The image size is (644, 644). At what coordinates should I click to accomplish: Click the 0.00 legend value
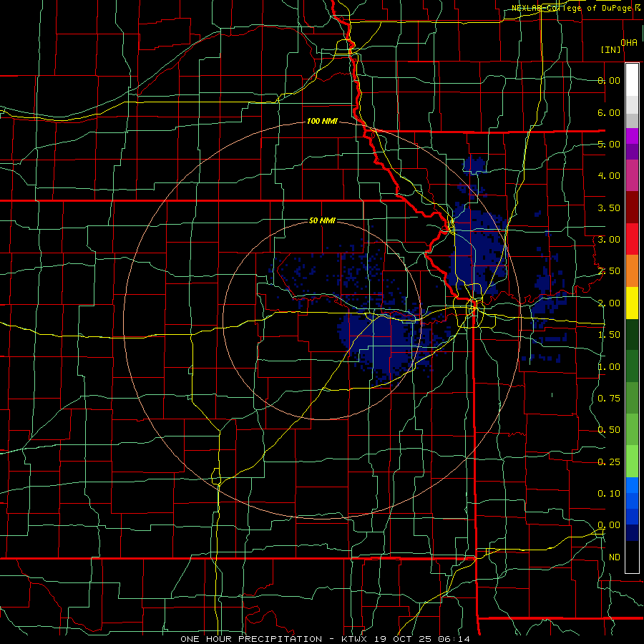click(609, 525)
